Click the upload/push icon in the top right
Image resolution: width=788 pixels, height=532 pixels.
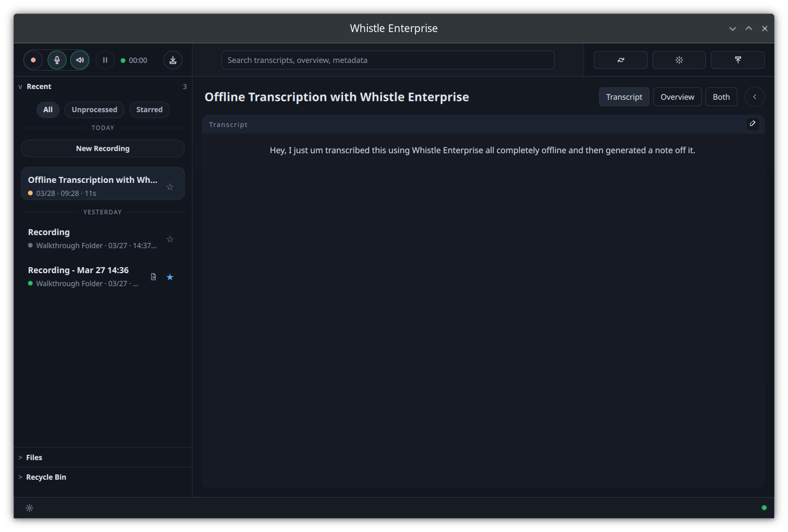737,59
